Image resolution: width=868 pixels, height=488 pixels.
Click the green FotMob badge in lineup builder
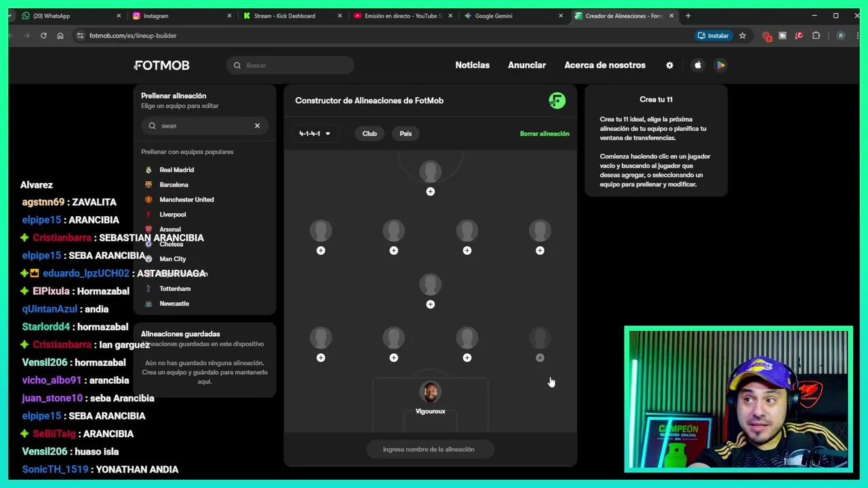click(x=557, y=101)
